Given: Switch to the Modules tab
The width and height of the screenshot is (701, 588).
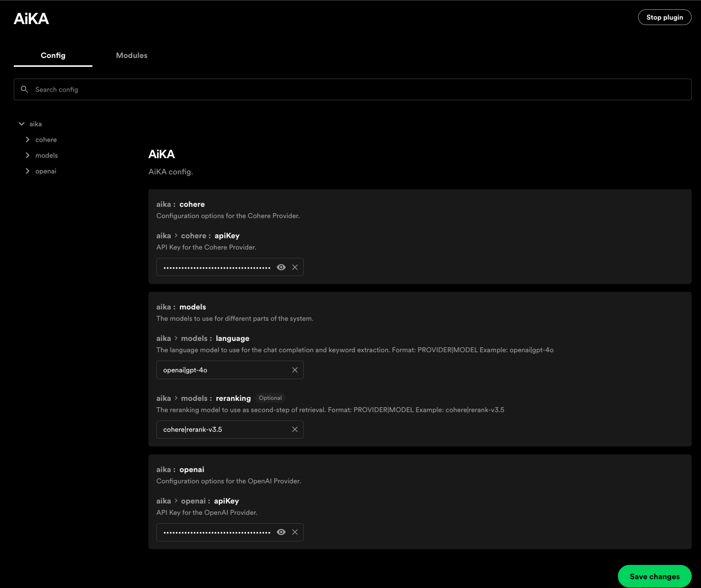Looking at the screenshot, I should [x=132, y=56].
